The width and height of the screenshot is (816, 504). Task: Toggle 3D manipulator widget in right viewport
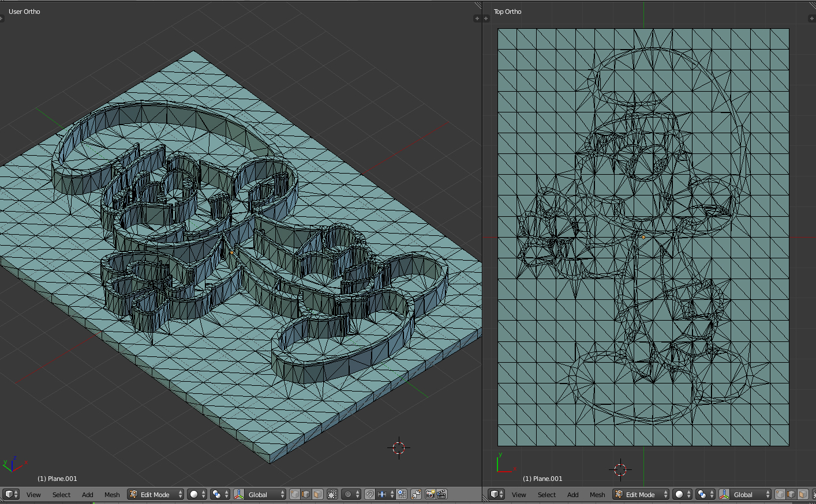724,494
